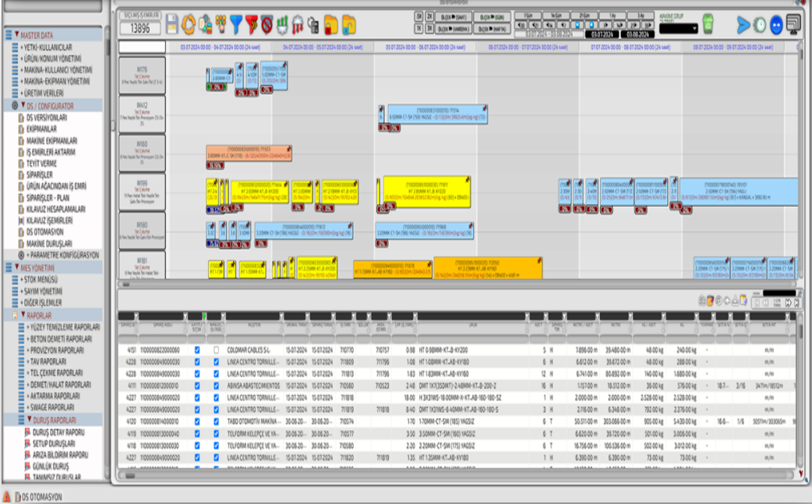Click the green clock icon in toolbar

760,25
